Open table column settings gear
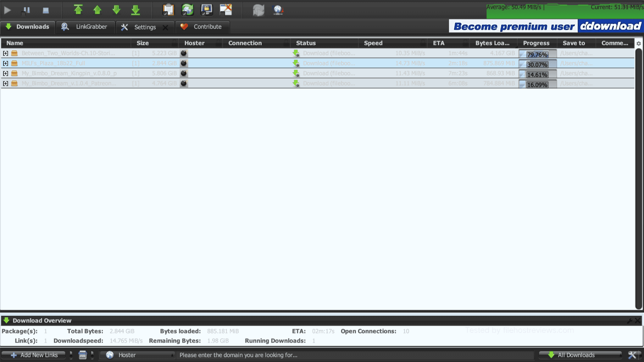644x362 pixels. coord(639,44)
